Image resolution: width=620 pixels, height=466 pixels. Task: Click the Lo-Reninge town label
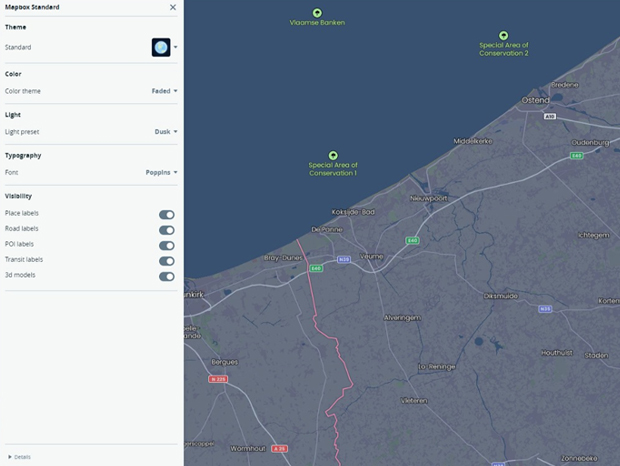pyautogui.click(x=437, y=367)
